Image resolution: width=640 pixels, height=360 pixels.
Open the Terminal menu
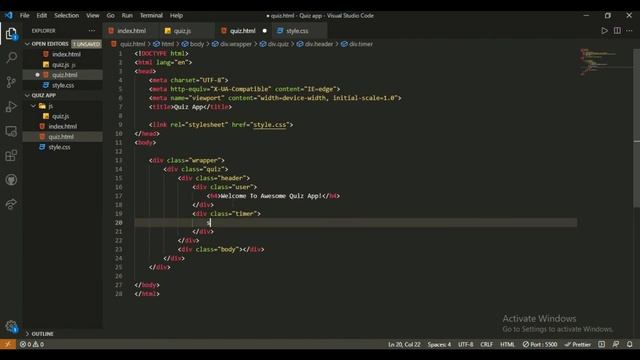point(151,16)
